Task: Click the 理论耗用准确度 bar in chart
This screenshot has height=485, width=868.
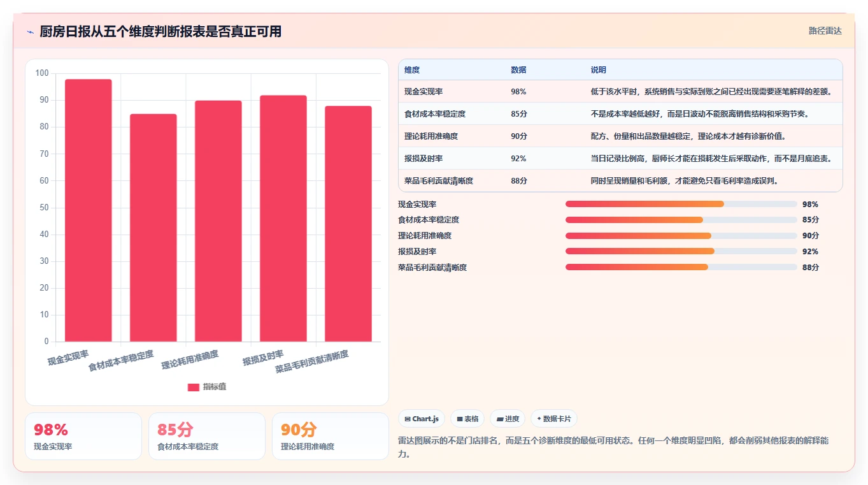Action: (x=218, y=221)
